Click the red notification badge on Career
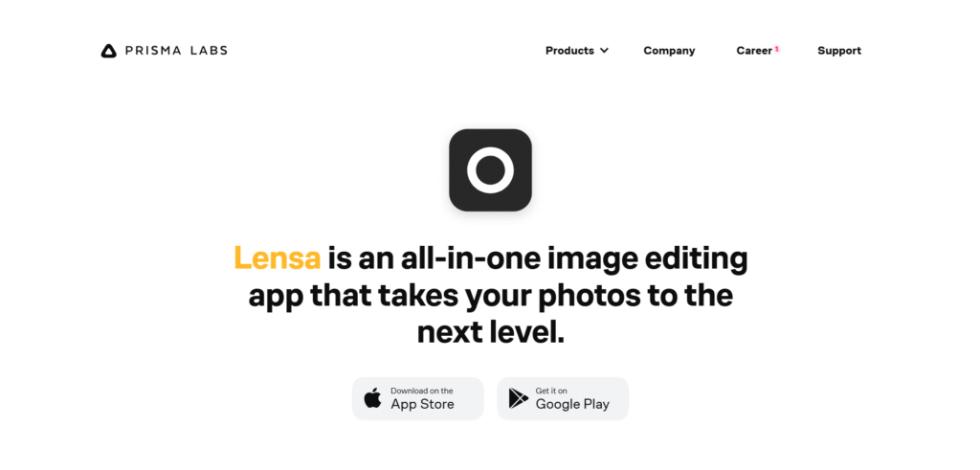980x470 pixels. click(x=777, y=48)
